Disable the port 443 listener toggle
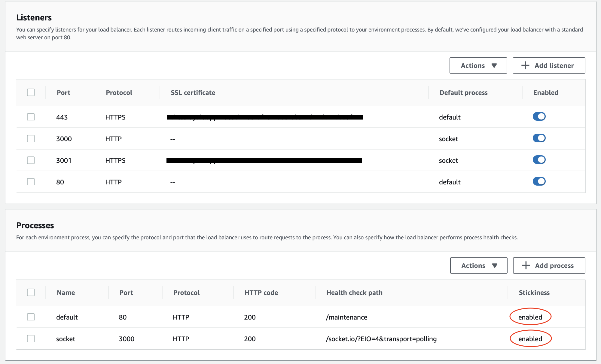The height and width of the screenshot is (364, 601). coord(539,117)
